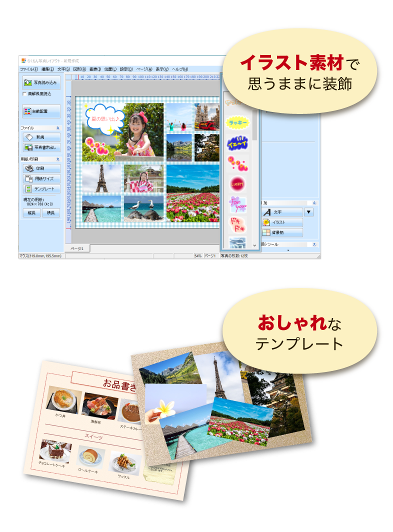
Task: Open the ページ(A) menu
Action: (x=144, y=69)
